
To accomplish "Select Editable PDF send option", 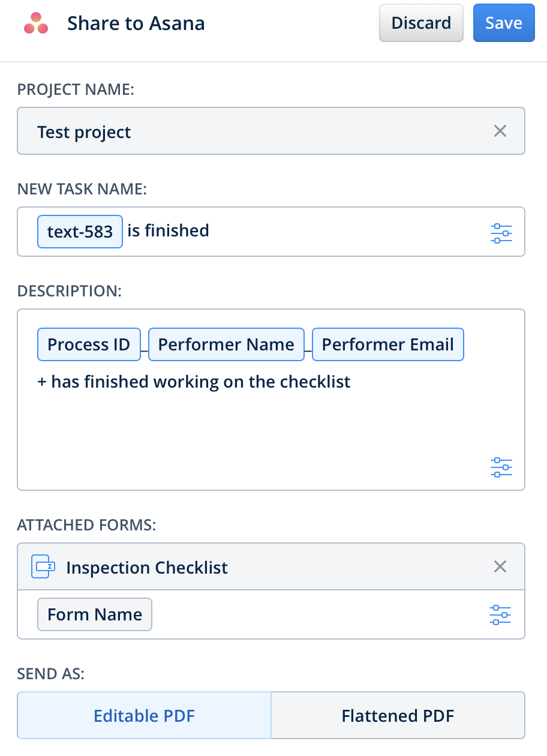I will [x=144, y=715].
